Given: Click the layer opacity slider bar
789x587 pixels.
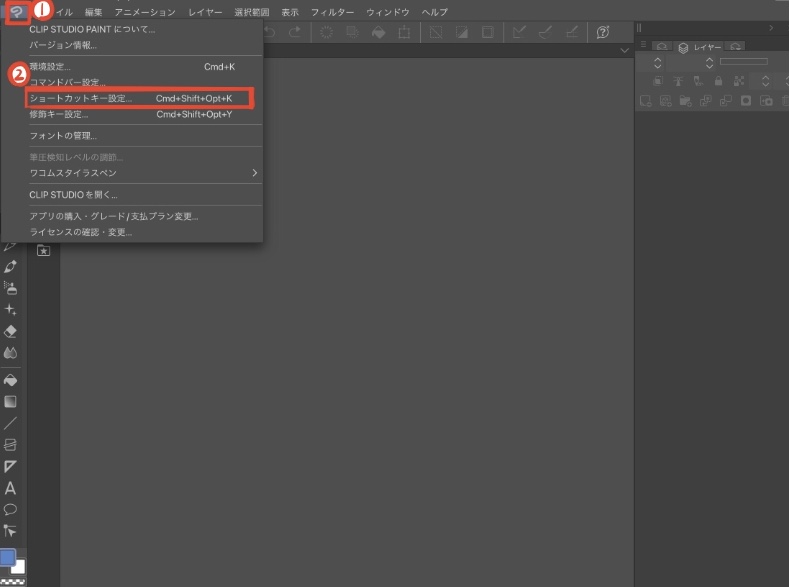Looking at the screenshot, I should 744,61.
